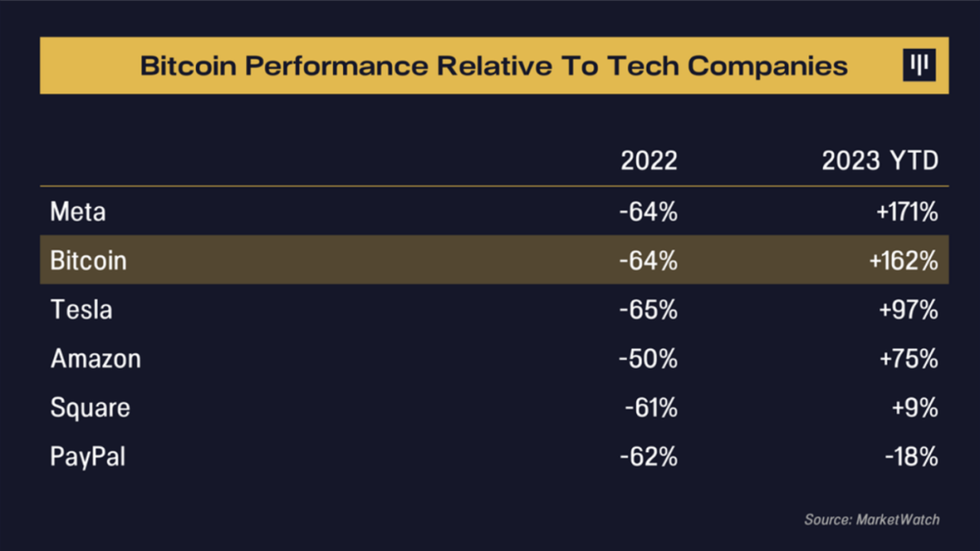The height and width of the screenshot is (551, 980).
Task: Select the highlighted Bitcoin row label
Action: coord(88,261)
